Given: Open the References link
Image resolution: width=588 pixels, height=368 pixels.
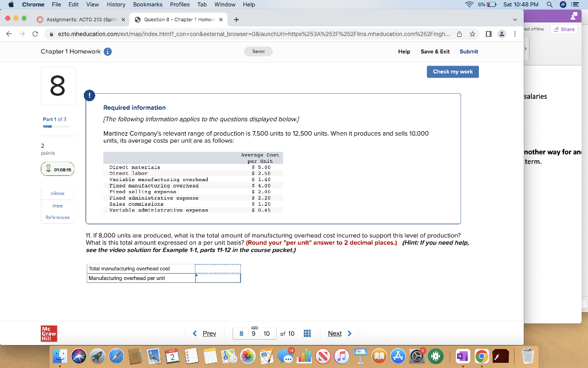Looking at the screenshot, I should [x=57, y=217].
